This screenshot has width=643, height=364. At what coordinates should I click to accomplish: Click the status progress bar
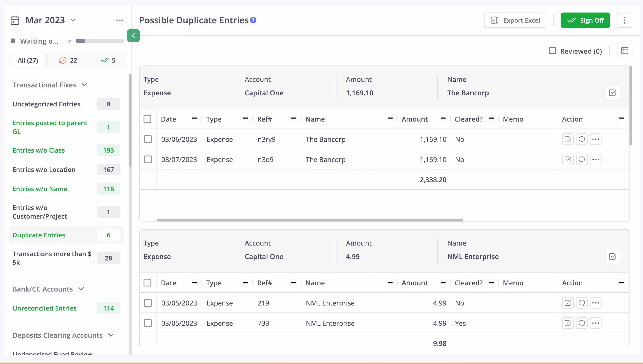pyautogui.click(x=100, y=41)
